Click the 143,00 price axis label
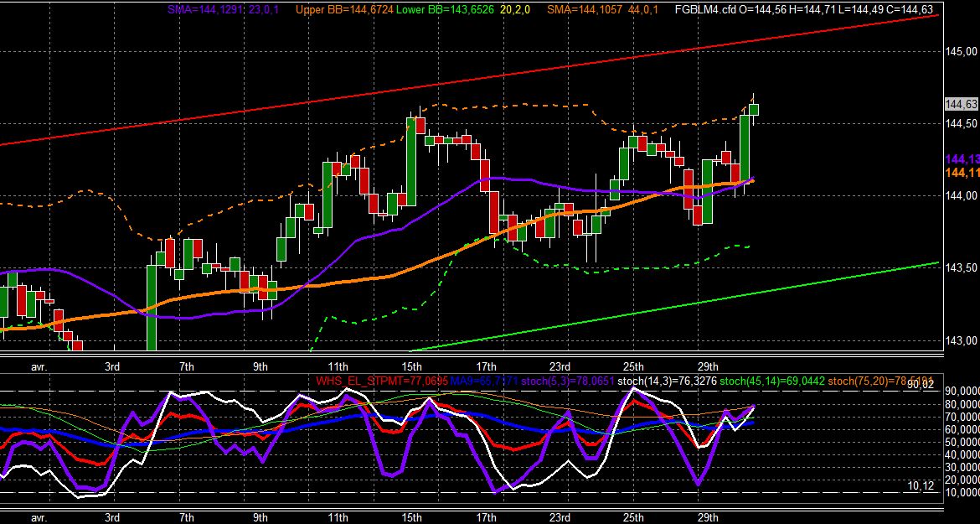 pyautogui.click(x=962, y=340)
